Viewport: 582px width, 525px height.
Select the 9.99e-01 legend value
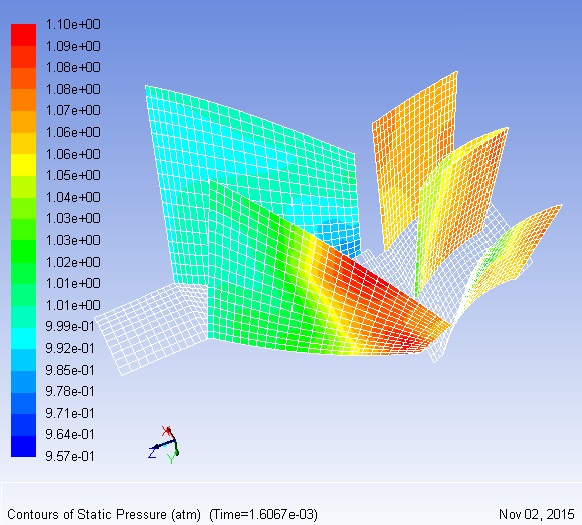tap(70, 326)
